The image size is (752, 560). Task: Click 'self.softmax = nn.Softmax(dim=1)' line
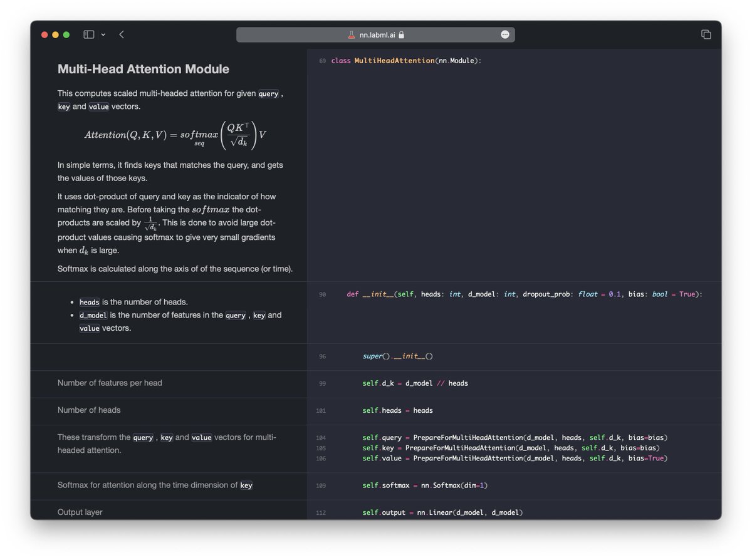point(425,485)
